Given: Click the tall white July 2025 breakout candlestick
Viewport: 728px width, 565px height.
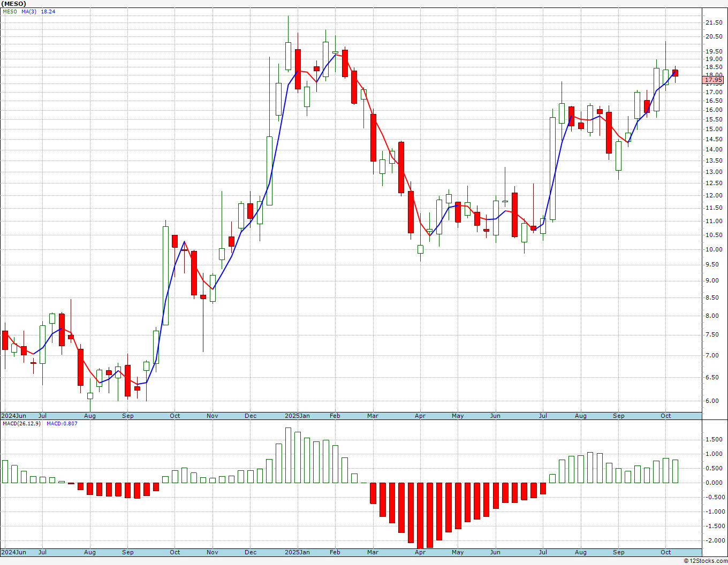Looking at the screenshot, I should coord(552,169).
